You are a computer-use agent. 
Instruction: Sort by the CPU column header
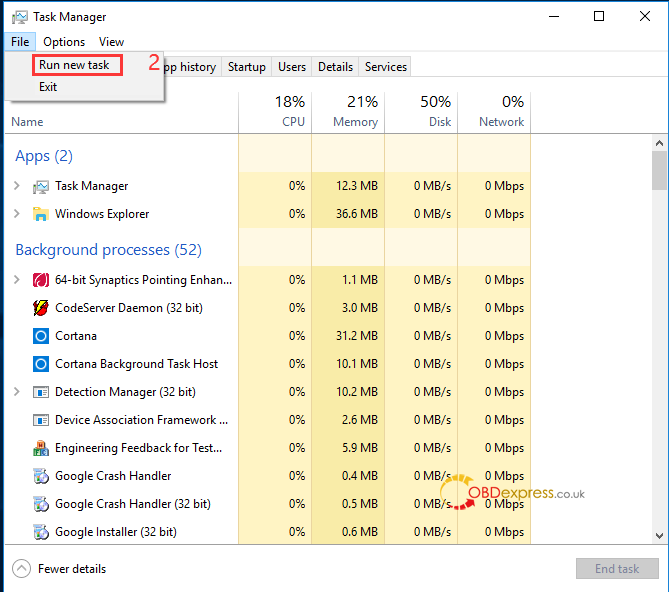pyautogui.click(x=275, y=113)
